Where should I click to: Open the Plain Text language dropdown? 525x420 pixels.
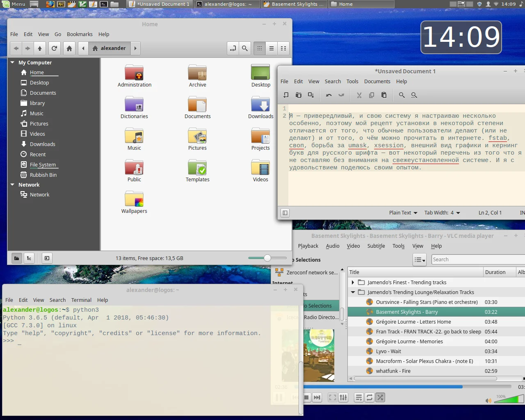[403, 212]
